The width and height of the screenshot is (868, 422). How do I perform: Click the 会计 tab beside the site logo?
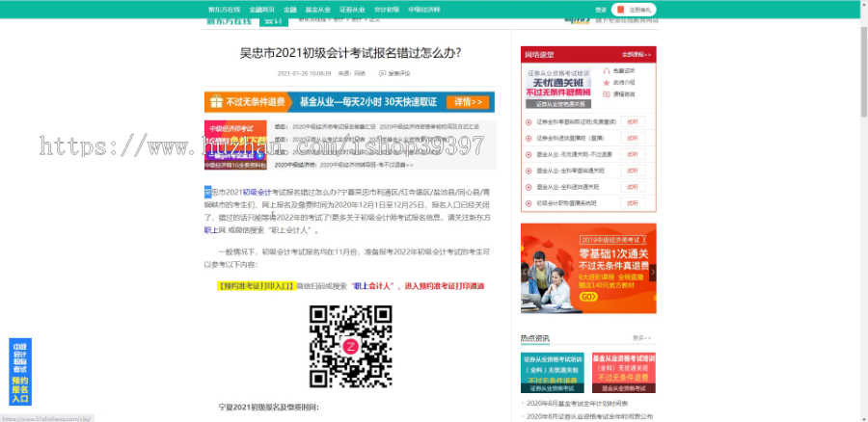[x=274, y=21]
